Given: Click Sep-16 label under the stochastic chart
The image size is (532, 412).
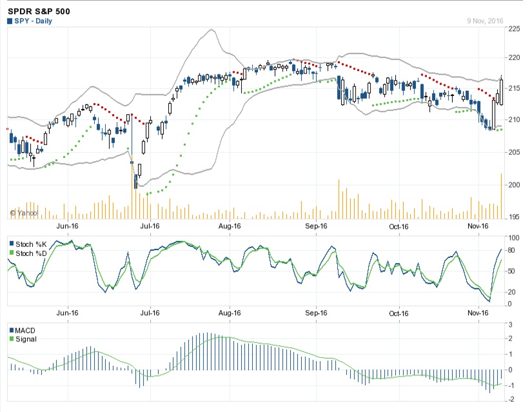Looking at the screenshot, I should [316, 313].
